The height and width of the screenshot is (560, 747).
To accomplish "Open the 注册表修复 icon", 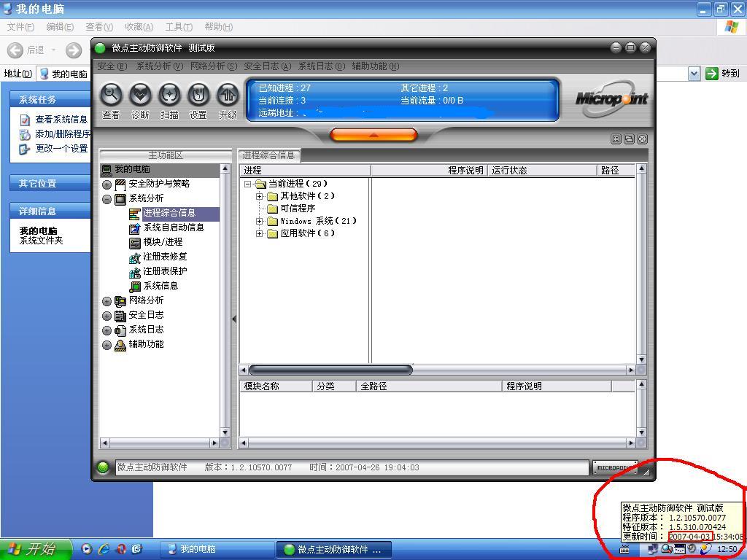I will tap(135, 257).
